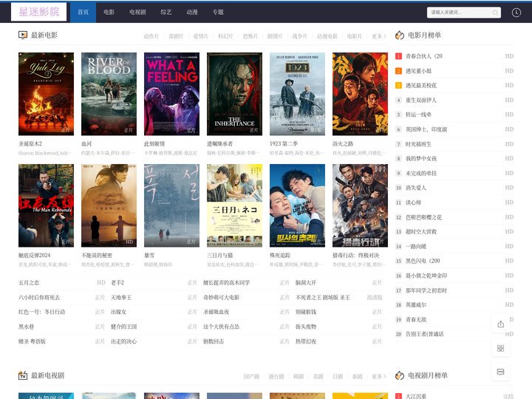This screenshot has width=532, height=399.
Task: Open the River of Blood poster
Action: (109, 94)
